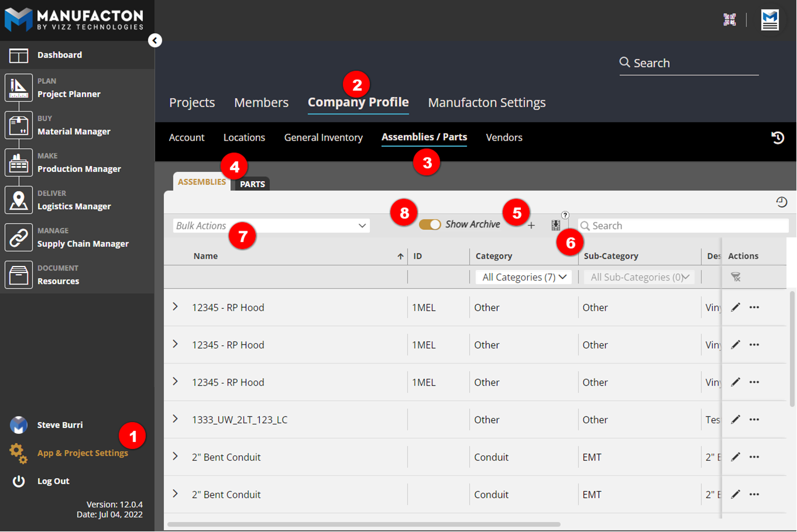Click the import from Excel icon

pos(556,225)
